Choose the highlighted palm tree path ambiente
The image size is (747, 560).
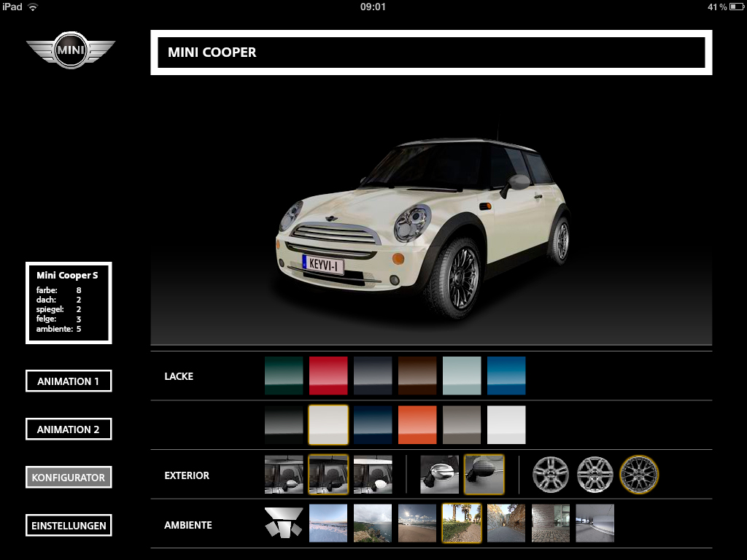[462, 524]
